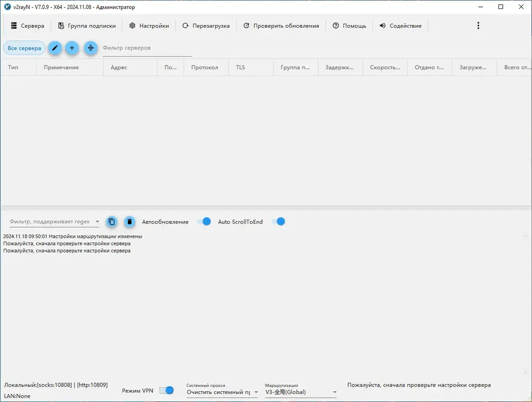
Task: Expand the log filter regex dropdown
Action: [97, 222]
